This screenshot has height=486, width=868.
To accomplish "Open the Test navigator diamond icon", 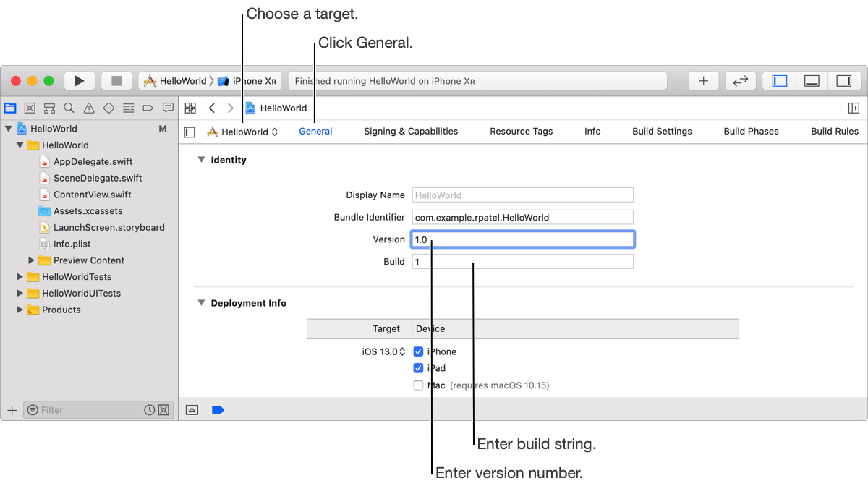I will pyautogui.click(x=109, y=108).
